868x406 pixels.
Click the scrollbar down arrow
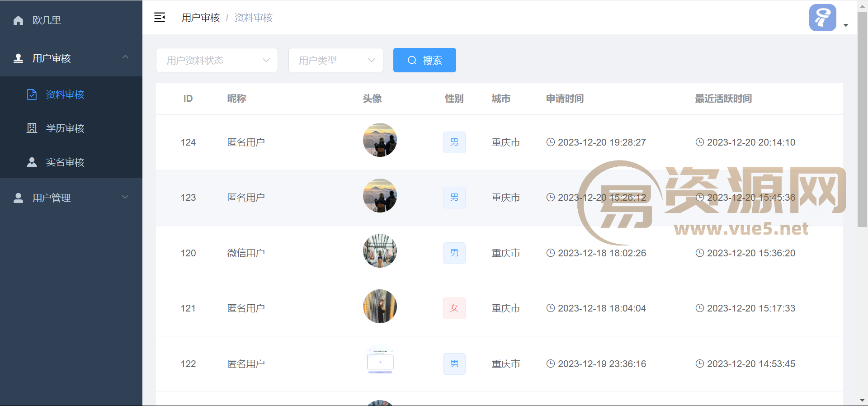click(863, 400)
